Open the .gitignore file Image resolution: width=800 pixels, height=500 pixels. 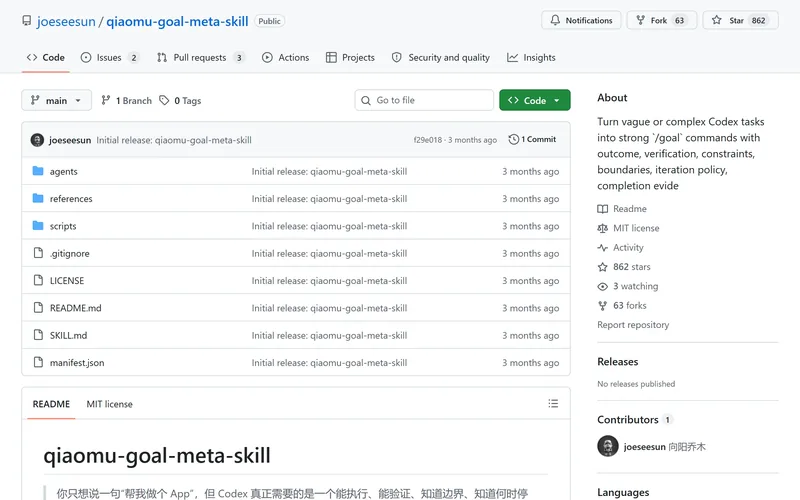click(x=69, y=254)
